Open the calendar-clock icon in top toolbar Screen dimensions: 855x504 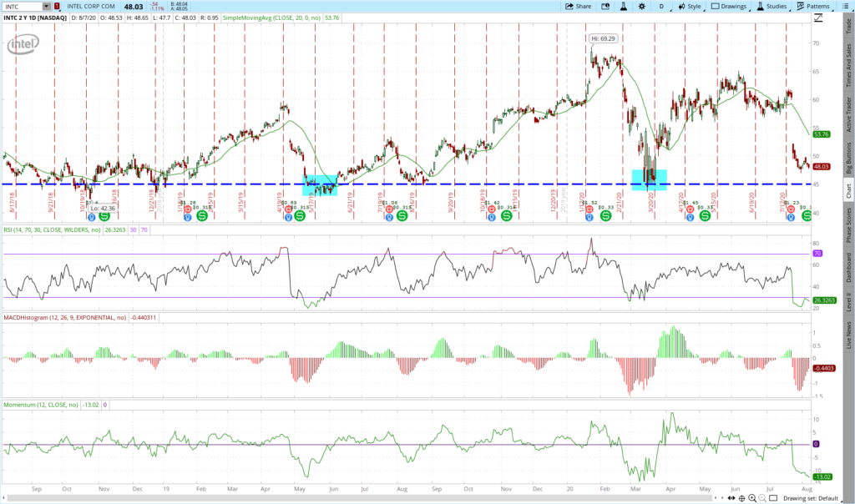(605, 7)
